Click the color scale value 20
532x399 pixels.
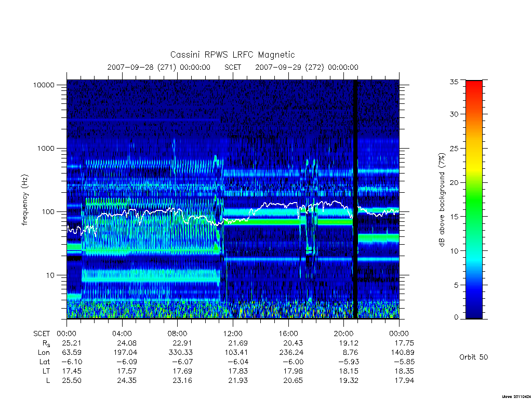pos(454,182)
